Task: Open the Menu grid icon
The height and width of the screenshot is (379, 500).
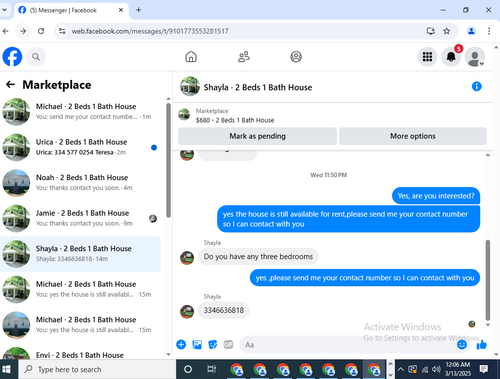Action: [x=427, y=57]
